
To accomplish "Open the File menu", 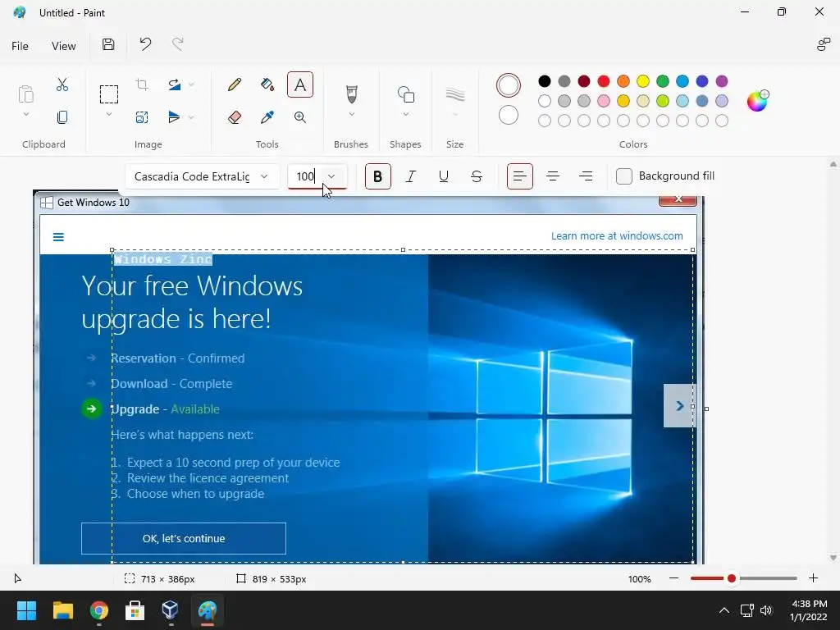I will point(20,46).
